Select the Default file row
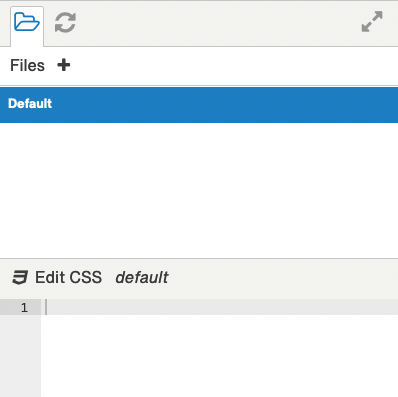The width and height of the screenshot is (398, 397). (x=199, y=105)
